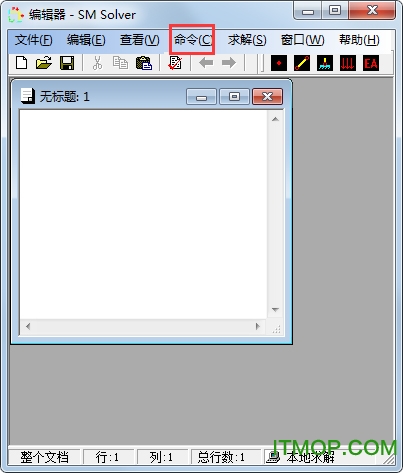Save using the floppy disk icon
This screenshot has height=473, width=403.
[67, 63]
